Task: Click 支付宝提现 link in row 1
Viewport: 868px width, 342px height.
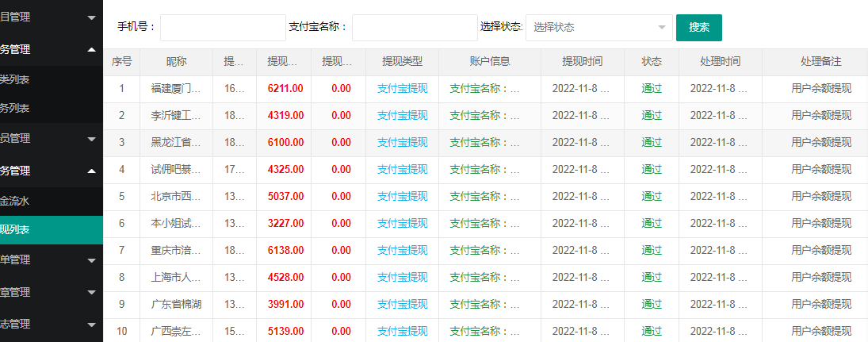Action: click(x=402, y=88)
